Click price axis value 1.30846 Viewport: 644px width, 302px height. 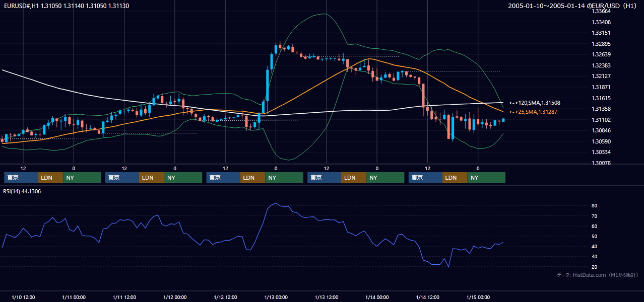[x=601, y=130]
